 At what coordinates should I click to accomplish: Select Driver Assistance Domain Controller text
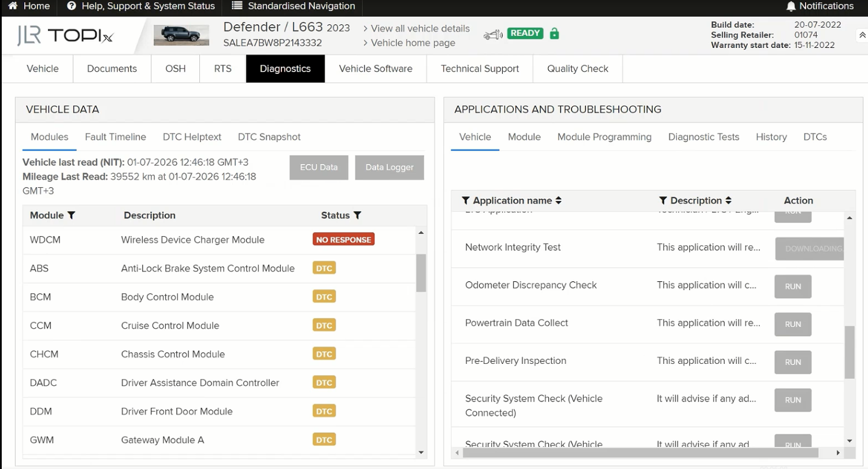(x=200, y=383)
